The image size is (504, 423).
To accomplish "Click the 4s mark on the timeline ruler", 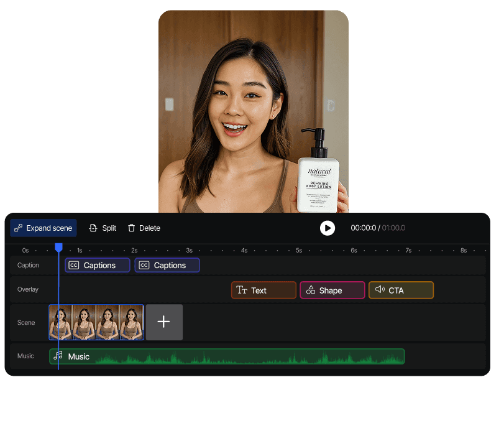I will click(x=244, y=249).
